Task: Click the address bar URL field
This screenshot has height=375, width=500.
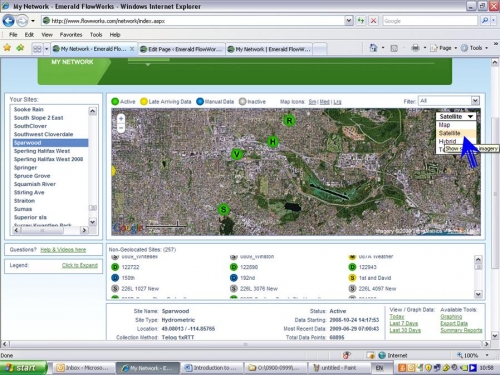Action: pos(193,21)
